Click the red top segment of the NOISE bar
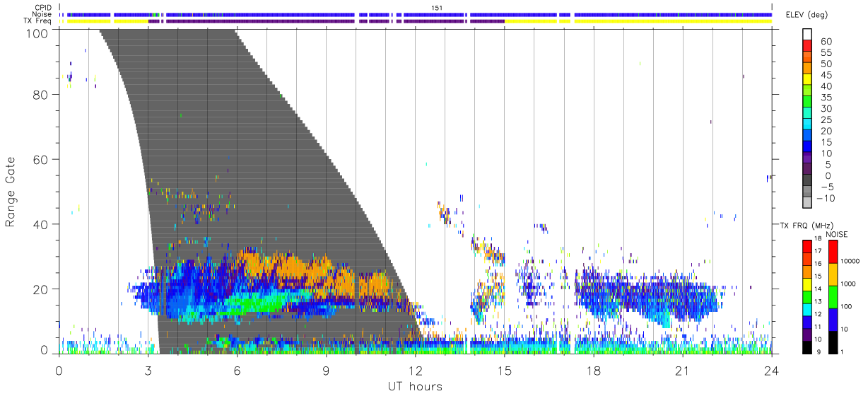This screenshot has width=868, height=401. click(833, 252)
